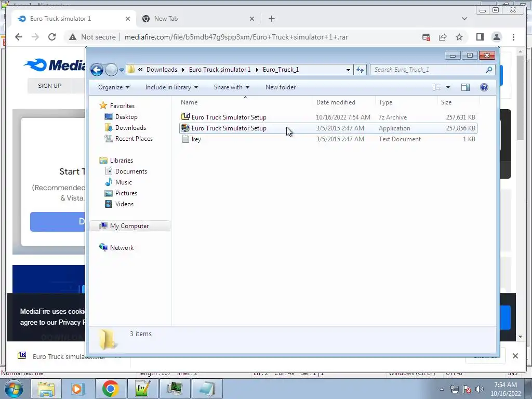Viewport: 532px width, 399px height.
Task: Open a new Chrome tab with plus button
Action: [271, 19]
